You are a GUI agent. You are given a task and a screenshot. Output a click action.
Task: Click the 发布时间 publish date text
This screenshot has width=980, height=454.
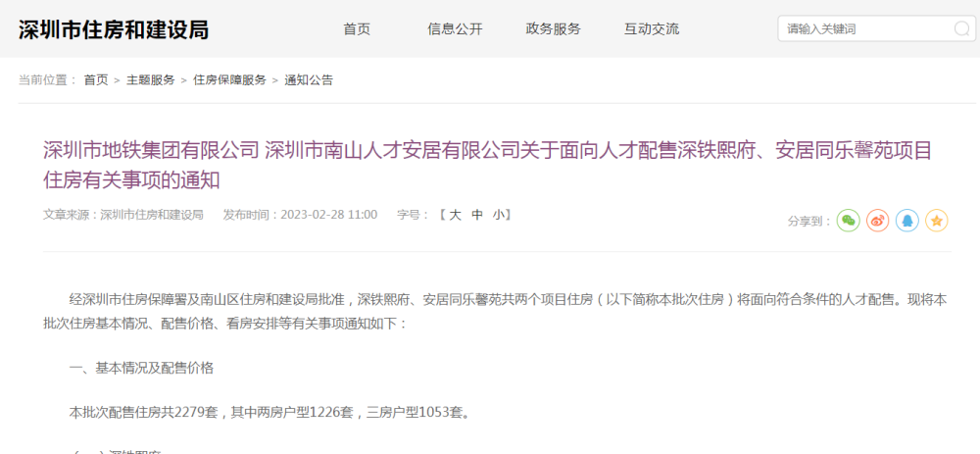tap(300, 215)
